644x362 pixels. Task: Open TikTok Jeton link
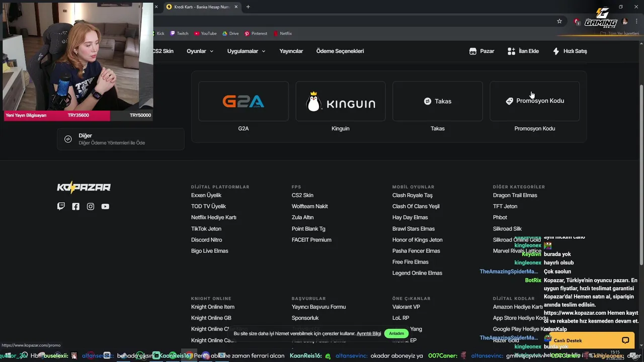[x=206, y=229]
